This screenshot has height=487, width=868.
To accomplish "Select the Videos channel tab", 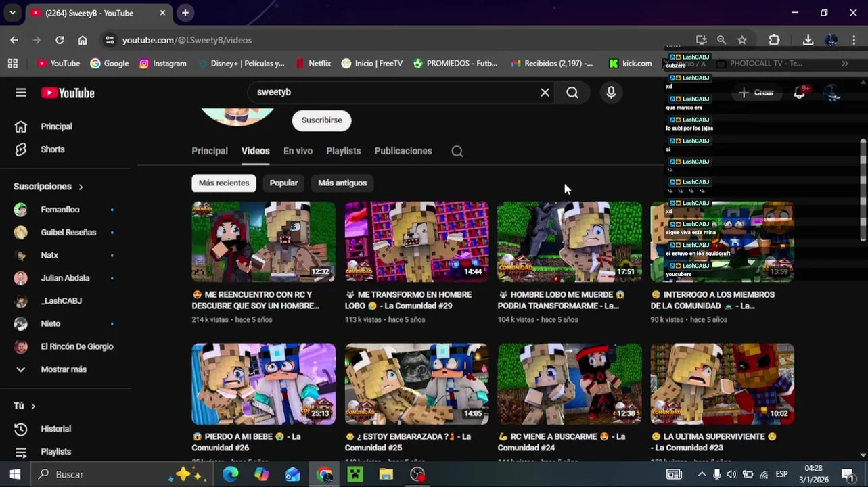I will tap(256, 151).
